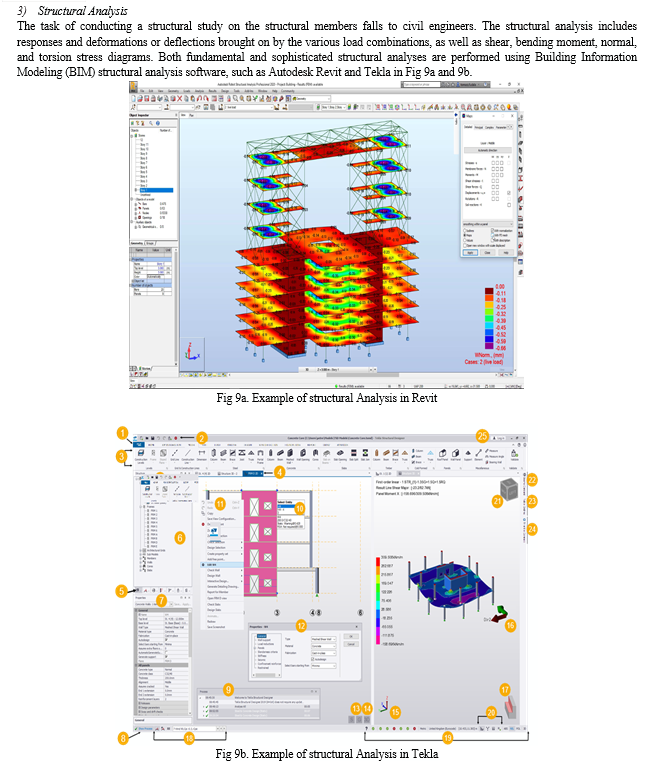Select Roof Panel tool in Tekla ribbon
Image resolution: width=645 pixels, height=770 pixels.
coord(442,456)
